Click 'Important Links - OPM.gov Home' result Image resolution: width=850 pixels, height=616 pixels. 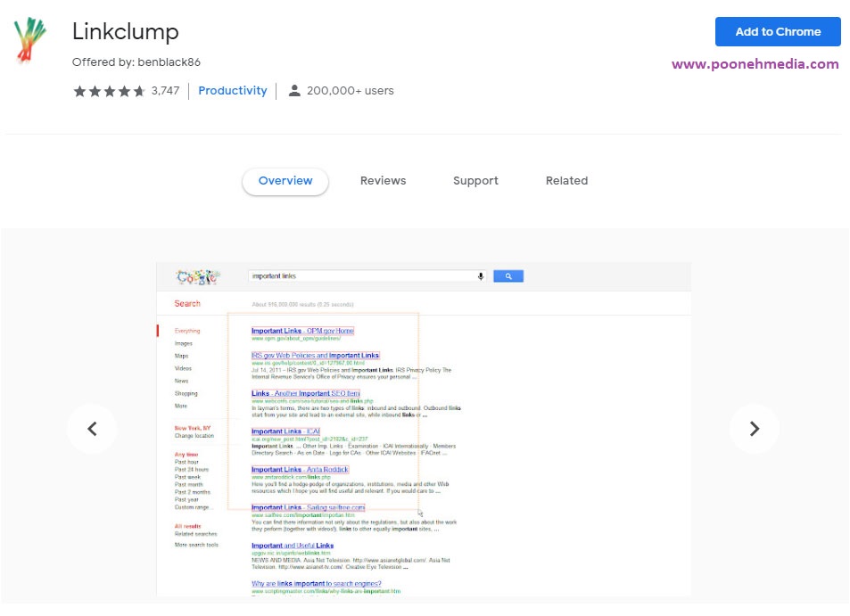tap(302, 331)
